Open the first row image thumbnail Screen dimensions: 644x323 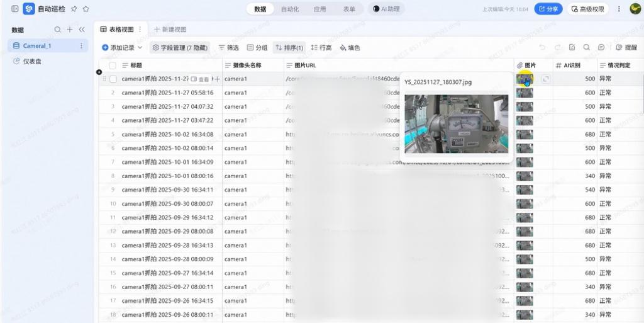(x=525, y=79)
